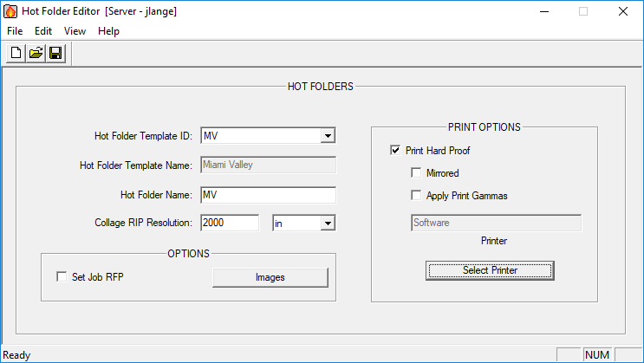The width and height of the screenshot is (644, 363).
Task: Enable the Set Job RFP checkbox
Action: pos(62,277)
